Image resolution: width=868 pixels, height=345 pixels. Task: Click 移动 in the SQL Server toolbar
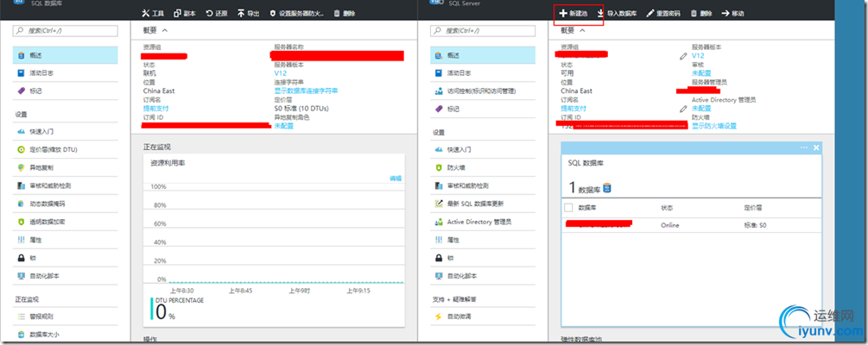pyautogui.click(x=733, y=13)
